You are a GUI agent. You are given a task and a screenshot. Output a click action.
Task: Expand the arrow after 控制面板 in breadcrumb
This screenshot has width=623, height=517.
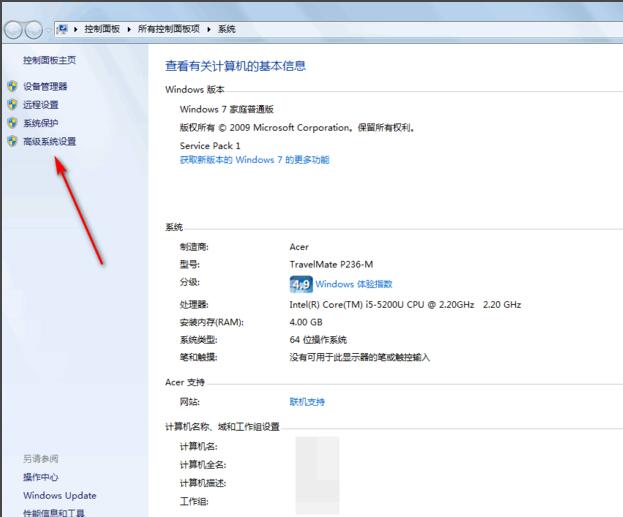pyautogui.click(x=127, y=30)
